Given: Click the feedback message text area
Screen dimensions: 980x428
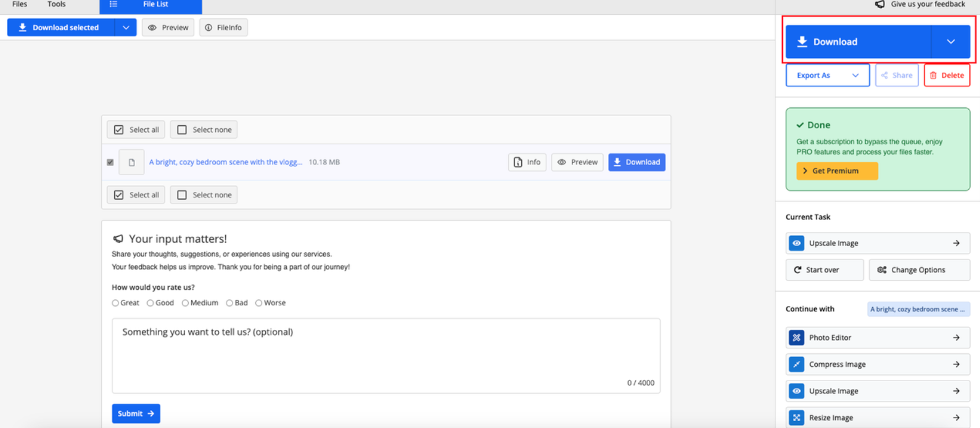Looking at the screenshot, I should coord(385,355).
